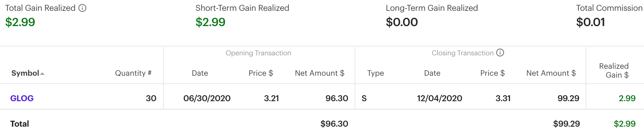Sort by the Realized Gain $ column header
The height and width of the screenshot is (133, 644).
point(614,71)
